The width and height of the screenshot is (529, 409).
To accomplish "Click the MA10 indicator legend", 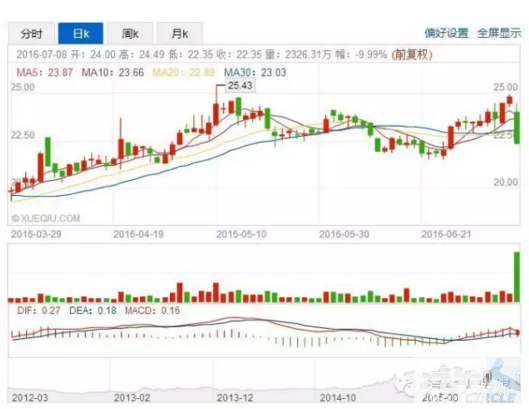I will coord(113,73).
